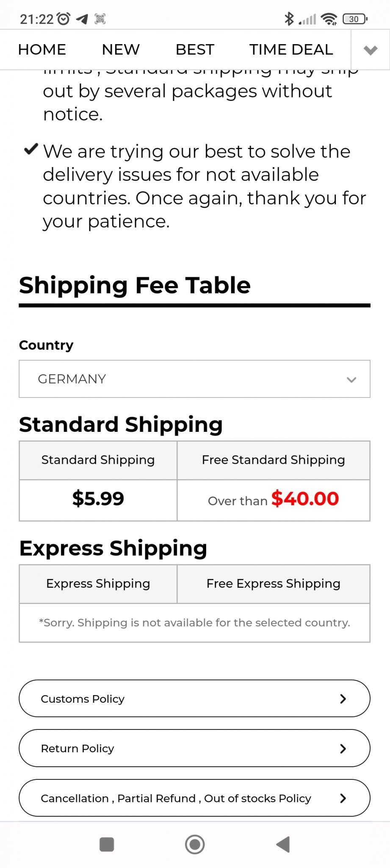Select the TIME DEAL tab
The image size is (390, 868).
coord(291,50)
